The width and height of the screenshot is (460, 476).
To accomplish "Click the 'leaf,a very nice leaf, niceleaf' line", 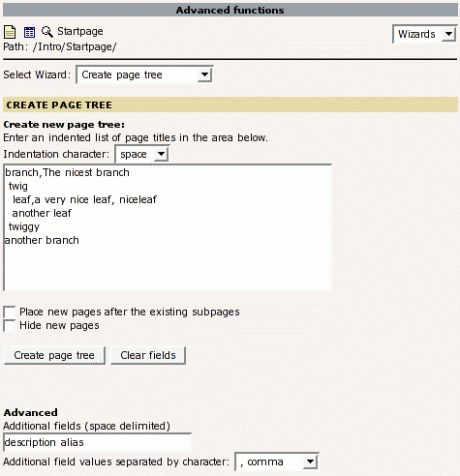I will click(84, 199).
